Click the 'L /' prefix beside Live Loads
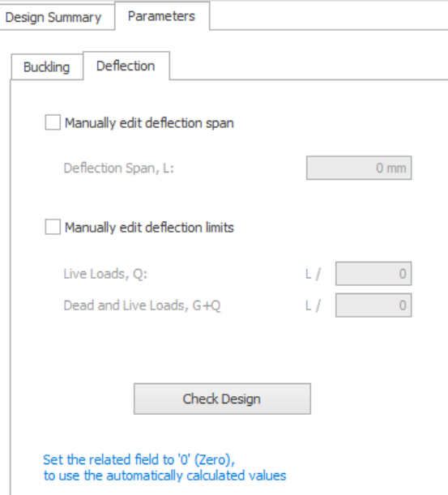This screenshot has height=495, width=448. pyautogui.click(x=313, y=274)
